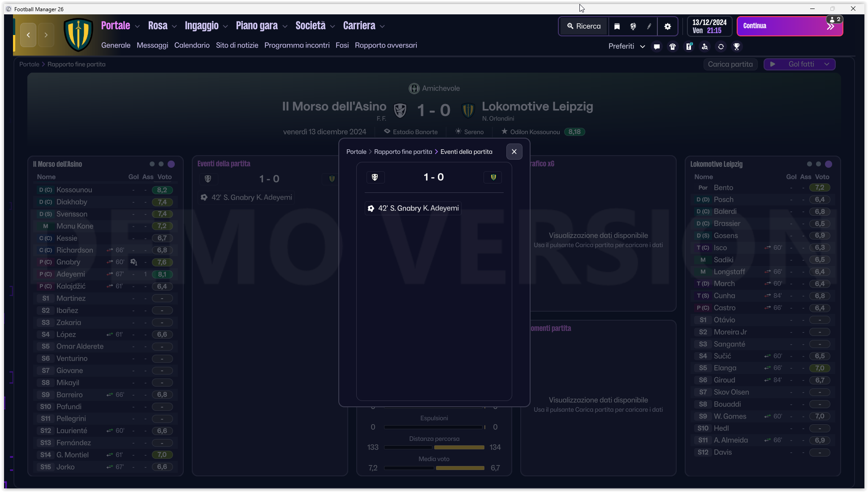Click the date and time display
The width and height of the screenshot is (868, 492).
[x=709, y=26]
